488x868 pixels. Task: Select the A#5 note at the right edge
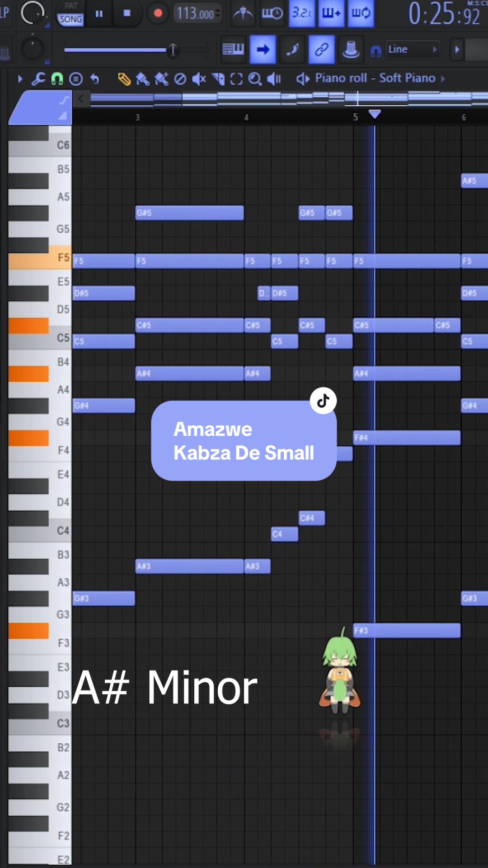[474, 181]
